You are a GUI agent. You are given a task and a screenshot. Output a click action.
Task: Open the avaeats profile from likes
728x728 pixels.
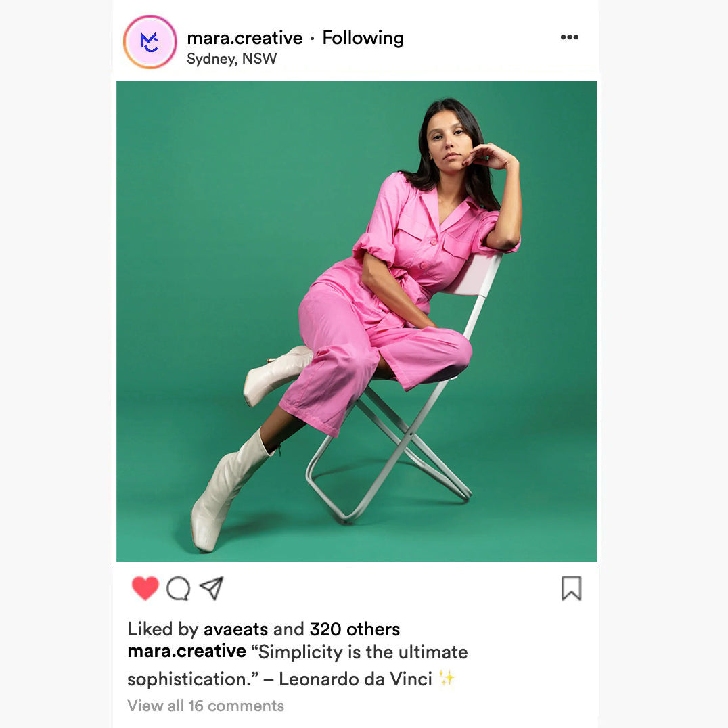(x=236, y=629)
